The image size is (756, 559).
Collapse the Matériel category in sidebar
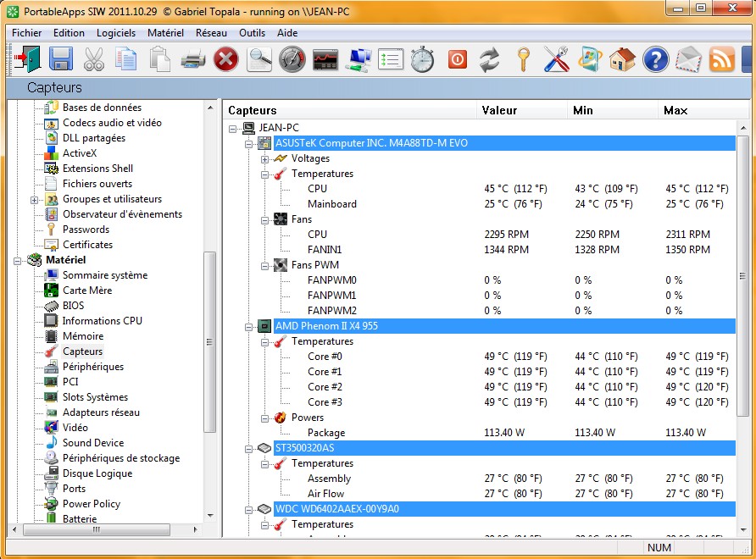click(17, 261)
